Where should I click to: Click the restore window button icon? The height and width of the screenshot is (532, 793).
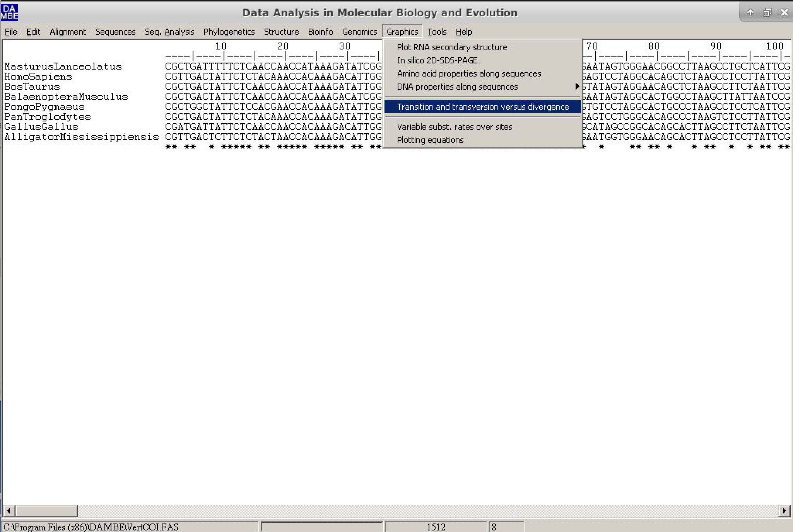pos(767,13)
